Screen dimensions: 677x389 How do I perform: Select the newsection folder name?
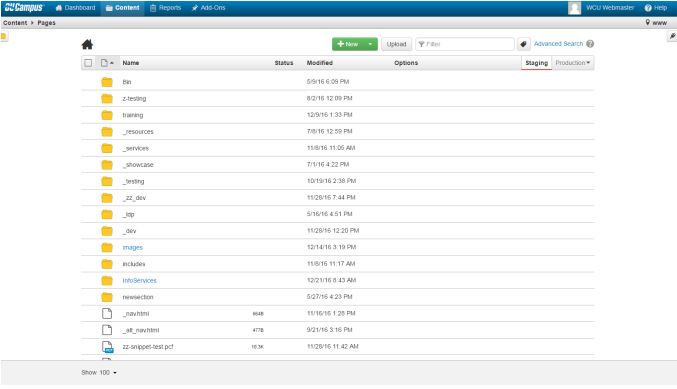(x=138, y=297)
